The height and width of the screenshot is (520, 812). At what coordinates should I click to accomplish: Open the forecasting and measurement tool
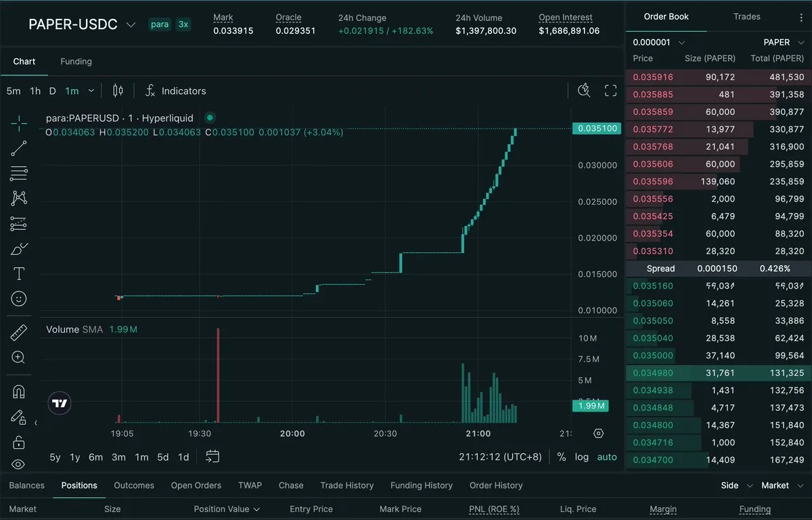point(19,223)
